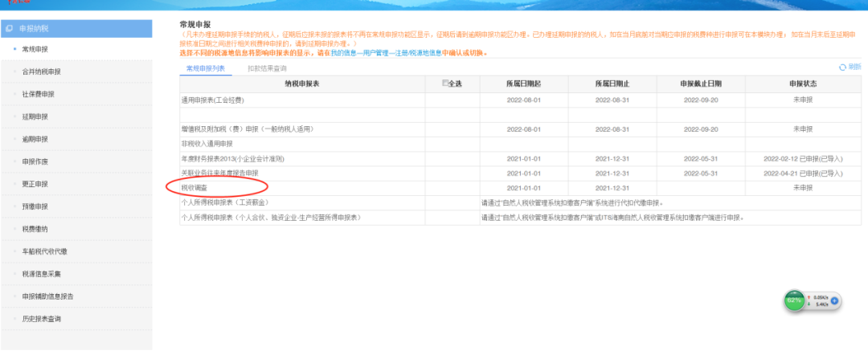Click 未申报 status in 通用申报表 row
The height and width of the screenshot is (355, 868).
[x=803, y=100]
